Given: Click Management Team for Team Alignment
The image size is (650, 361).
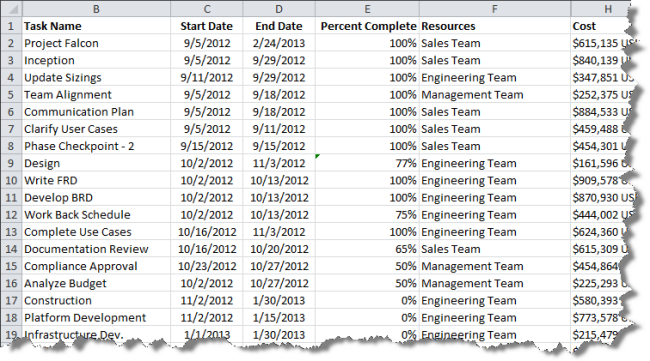Looking at the screenshot, I should [x=495, y=94].
